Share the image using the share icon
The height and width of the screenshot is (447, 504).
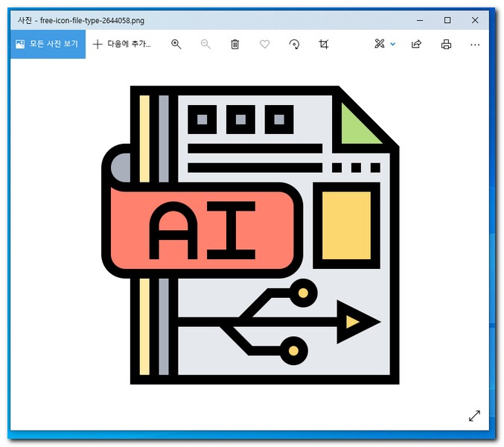[x=417, y=45]
